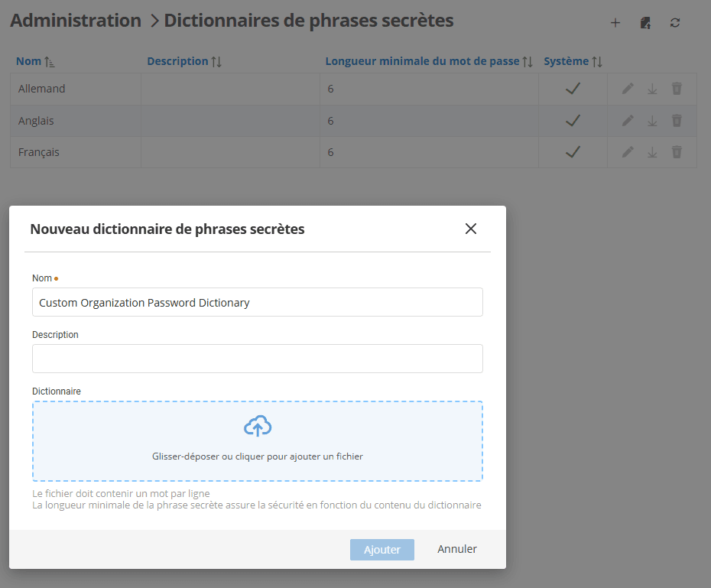Viewport: 711px width, 588px height.
Task: Close the new dictionary dialog with X
Action: (x=470, y=229)
